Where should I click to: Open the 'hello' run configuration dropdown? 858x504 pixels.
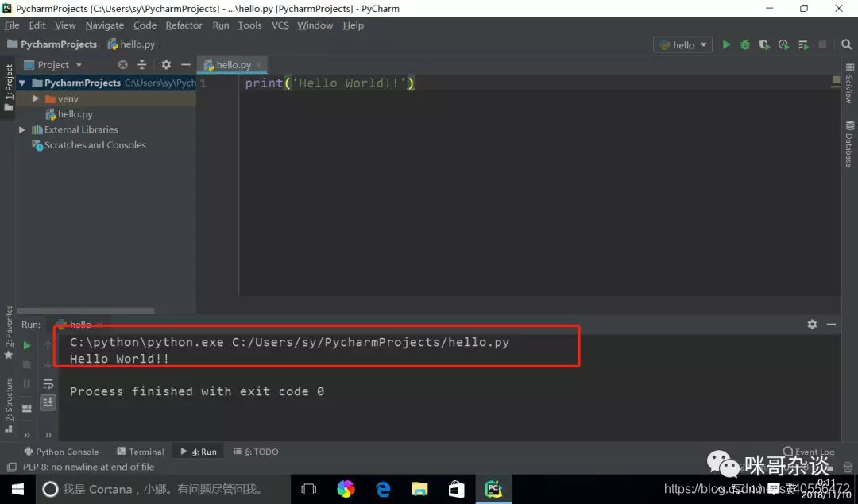coord(683,44)
